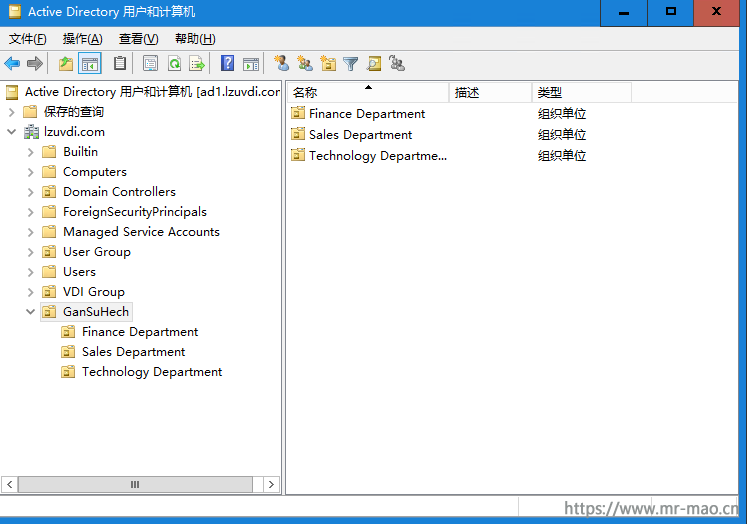This screenshot has height=524, width=747.
Task: Expand the Computers container
Action: 31,172
